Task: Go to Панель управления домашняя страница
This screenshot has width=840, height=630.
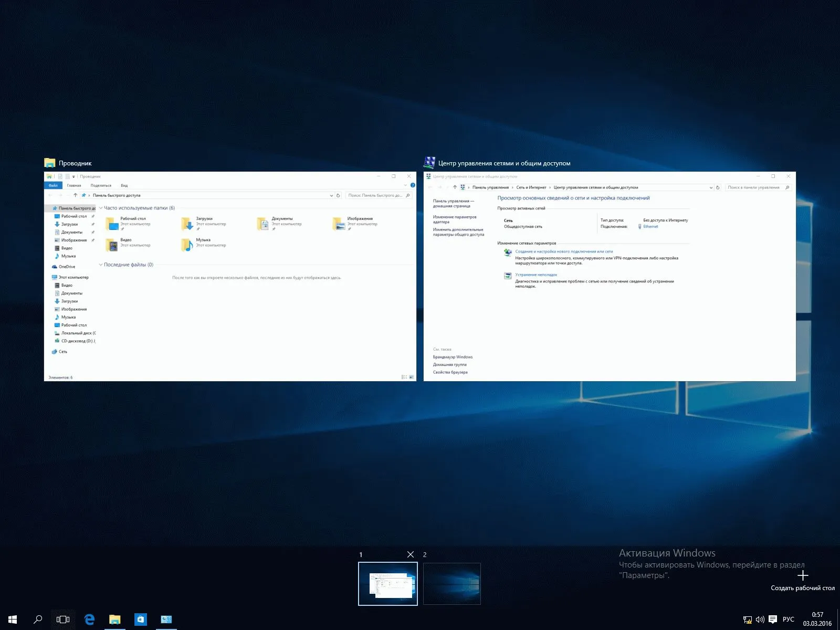Action: [x=454, y=203]
